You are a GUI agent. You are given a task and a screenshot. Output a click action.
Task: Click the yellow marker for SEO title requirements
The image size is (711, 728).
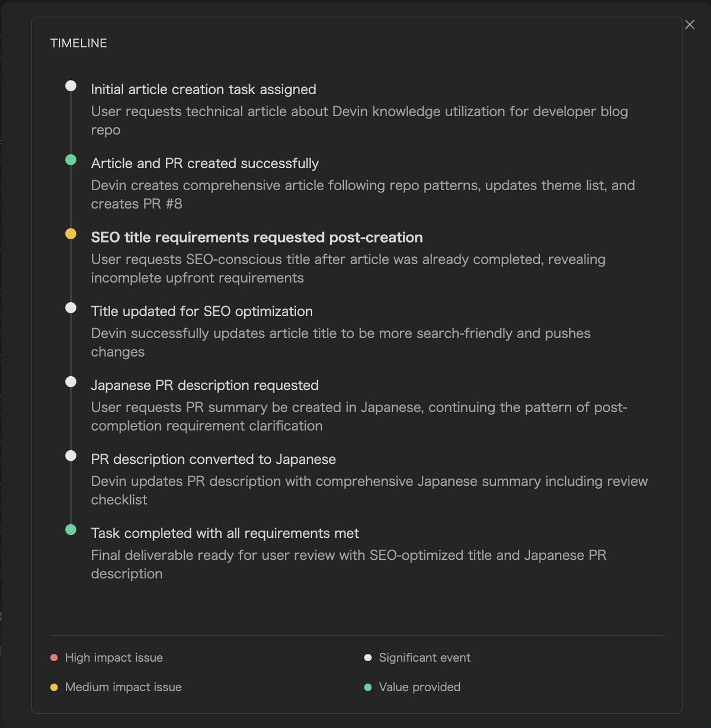pyautogui.click(x=71, y=234)
